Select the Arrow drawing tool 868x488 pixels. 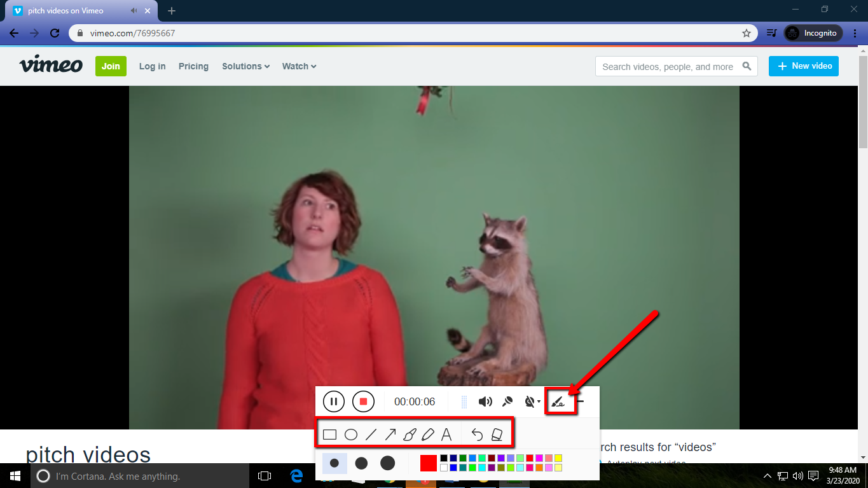tap(390, 435)
